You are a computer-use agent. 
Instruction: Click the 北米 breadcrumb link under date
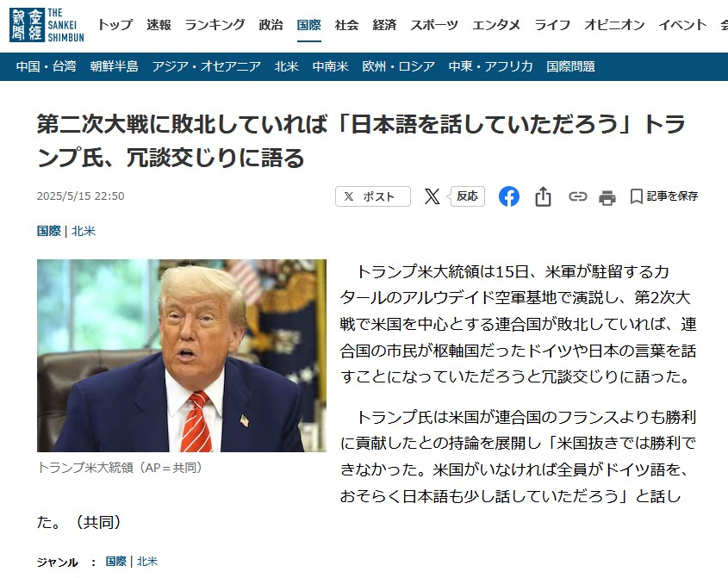point(84,231)
